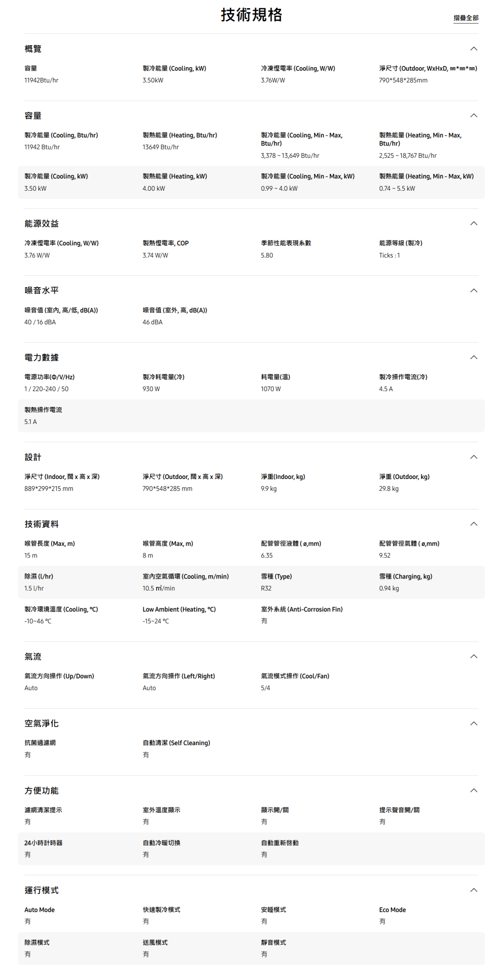Viewport: 498px width, 980px height.
Task: Toggle the 噪音水平 section chevron
Action: point(473,291)
